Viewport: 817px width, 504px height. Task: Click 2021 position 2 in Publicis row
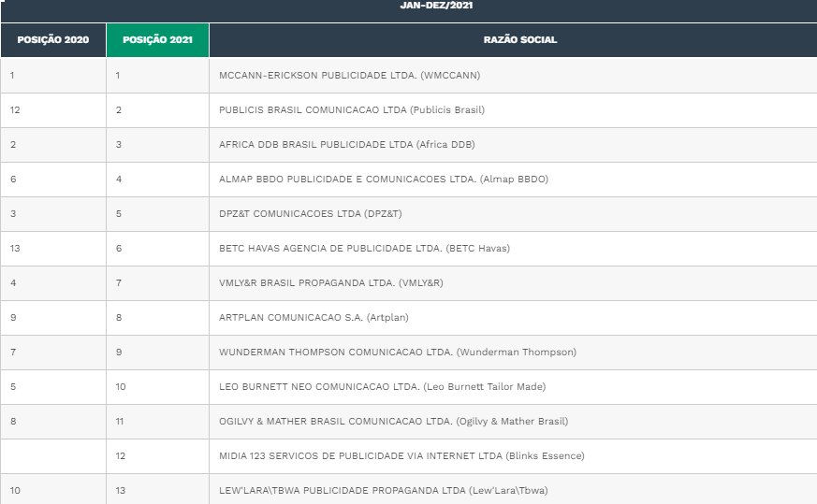pos(157,109)
